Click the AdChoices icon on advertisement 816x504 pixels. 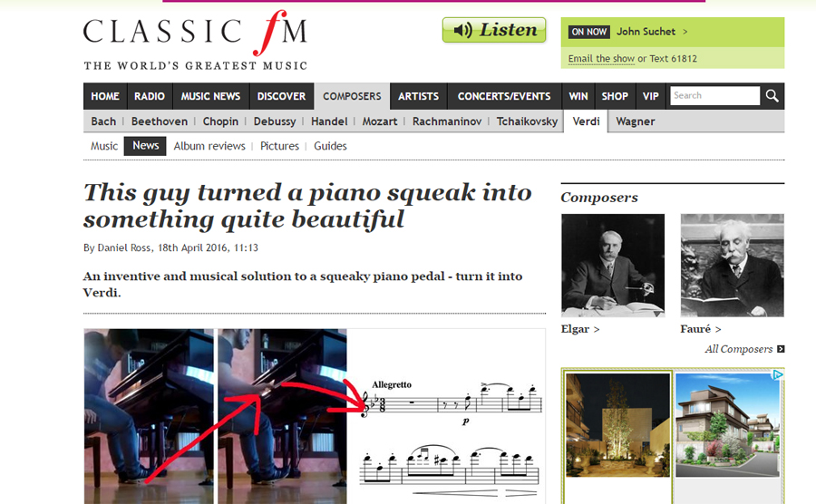[778, 374]
